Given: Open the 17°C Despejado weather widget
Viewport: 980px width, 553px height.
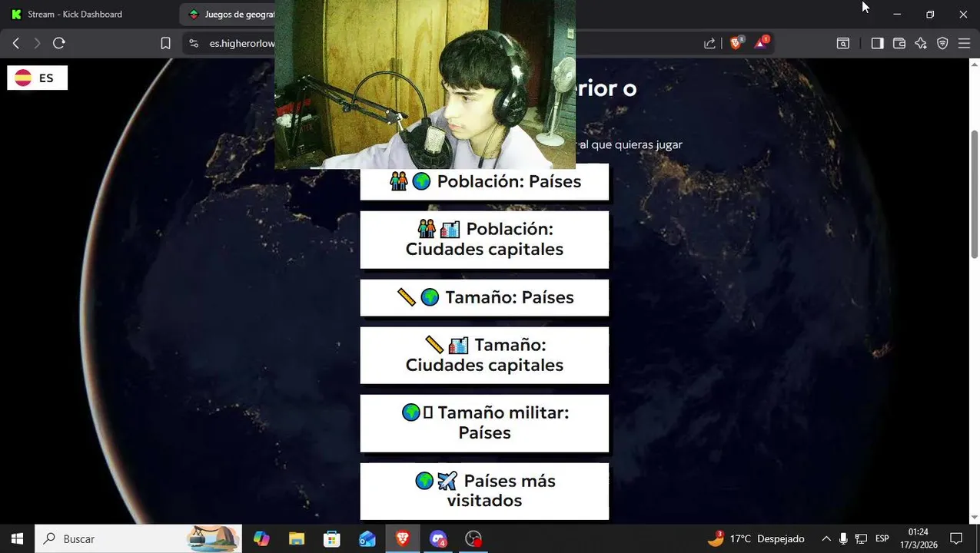Looking at the screenshot, I should (x=756, y=539).
